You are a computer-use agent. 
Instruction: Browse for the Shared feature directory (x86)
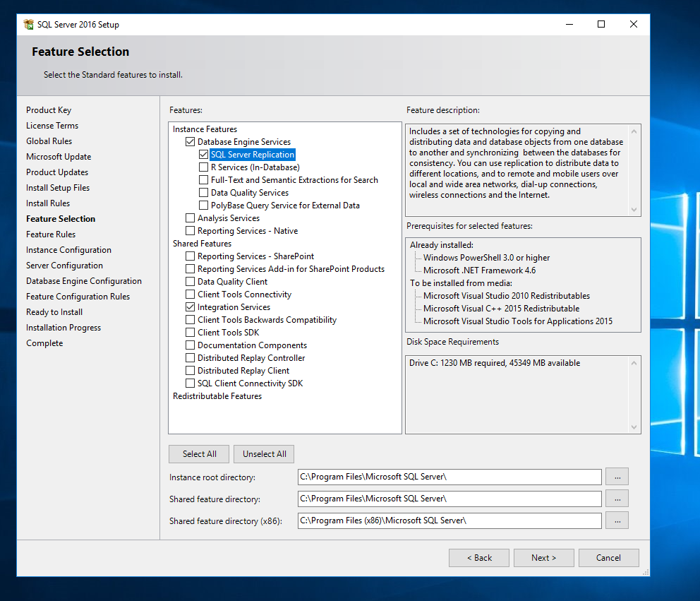pos(617,520)
